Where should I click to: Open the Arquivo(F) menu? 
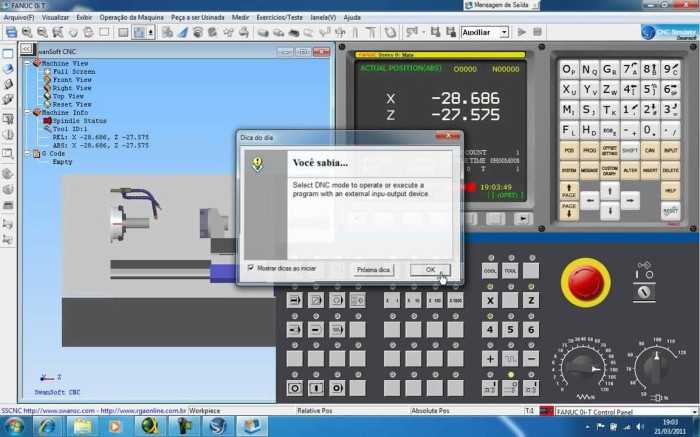tap(19, 17)
